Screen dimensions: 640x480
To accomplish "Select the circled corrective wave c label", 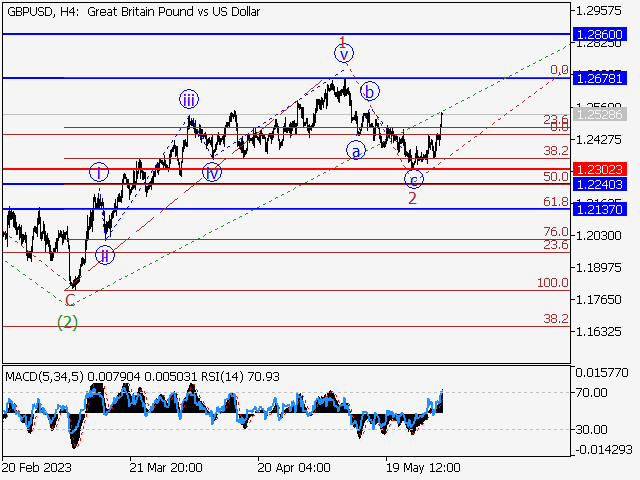I will (x=414, y=179).
